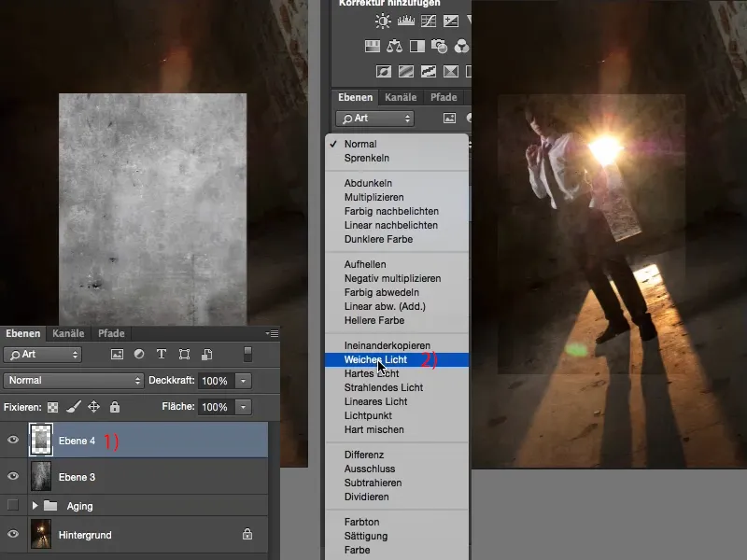Viewport: 747px width, 560px height.
Task: Open the Fläche percentage dropdown
Action: click(243, 407)
